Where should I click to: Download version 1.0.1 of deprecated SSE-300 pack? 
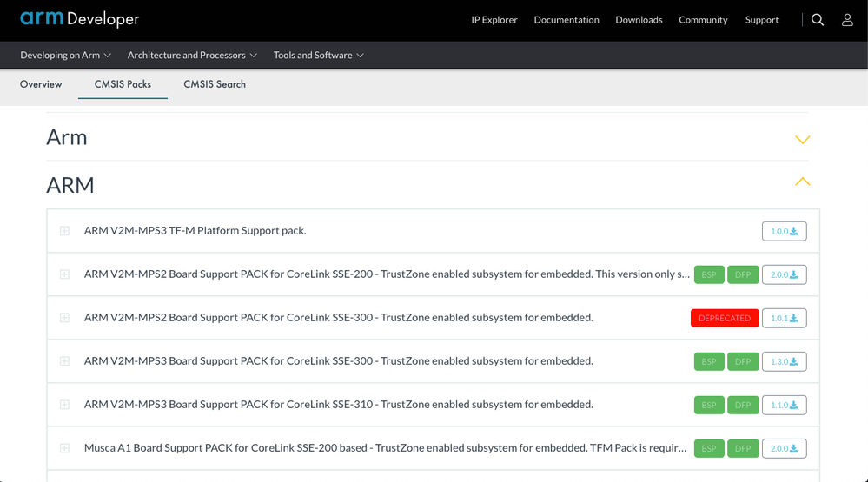tap(785, 318)
